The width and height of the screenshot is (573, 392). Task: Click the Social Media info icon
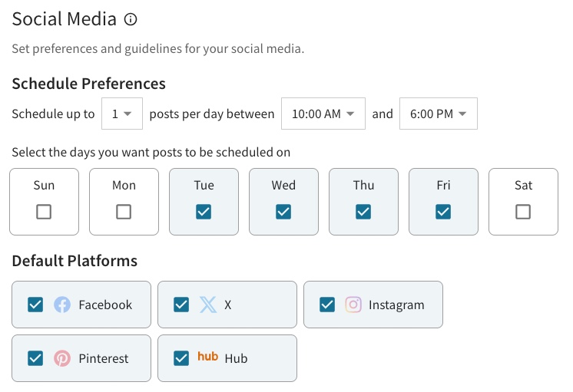131,19
